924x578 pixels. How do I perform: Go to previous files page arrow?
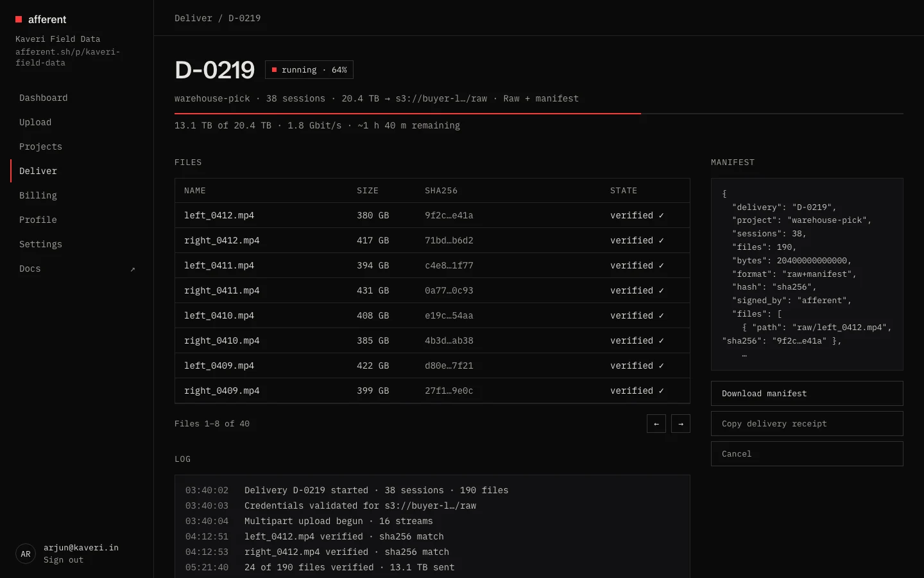656,424
